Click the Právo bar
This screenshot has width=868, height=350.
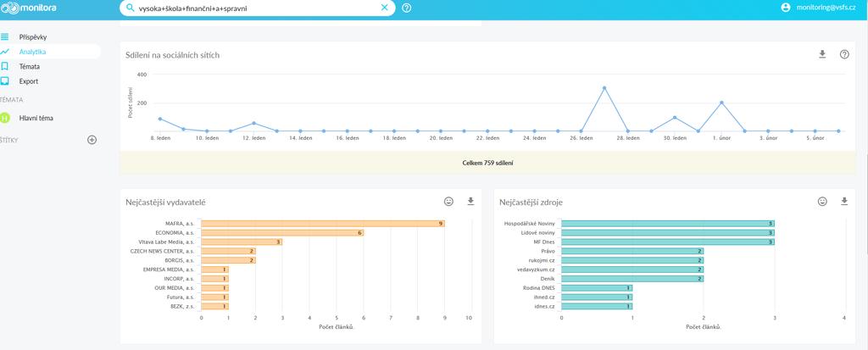[x=632, y=251]
